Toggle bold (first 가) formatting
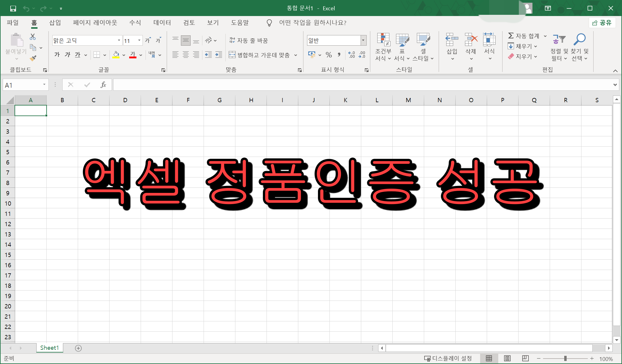 (57, 55)
